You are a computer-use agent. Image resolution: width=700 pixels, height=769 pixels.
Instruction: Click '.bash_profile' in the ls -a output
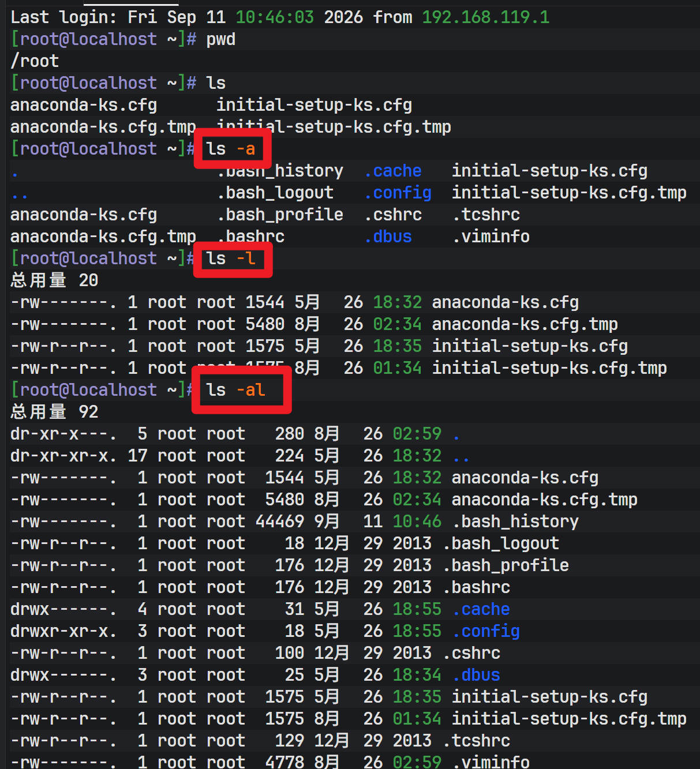280,215
